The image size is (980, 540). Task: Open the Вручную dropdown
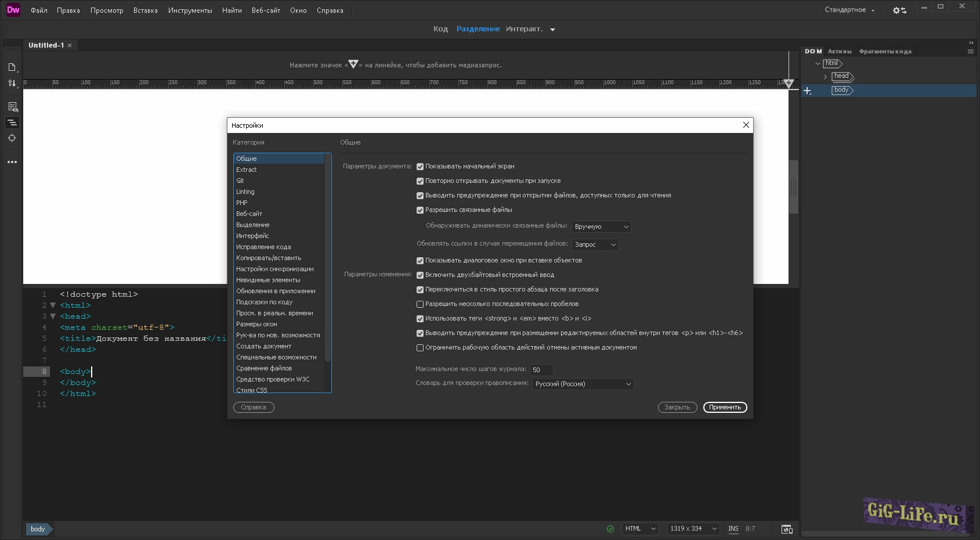point(601,227)
